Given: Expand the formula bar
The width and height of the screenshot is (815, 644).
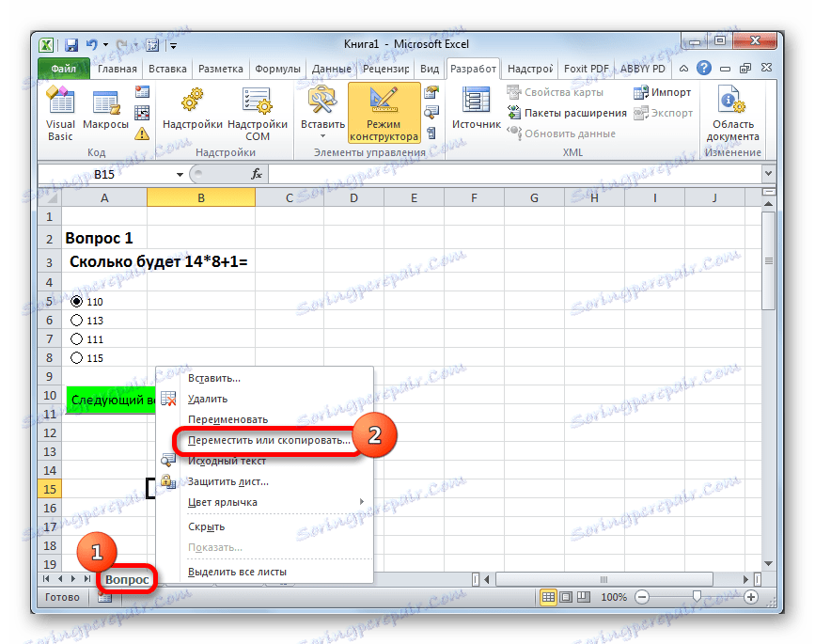Looking at the screenshot, I should [768, 174].
